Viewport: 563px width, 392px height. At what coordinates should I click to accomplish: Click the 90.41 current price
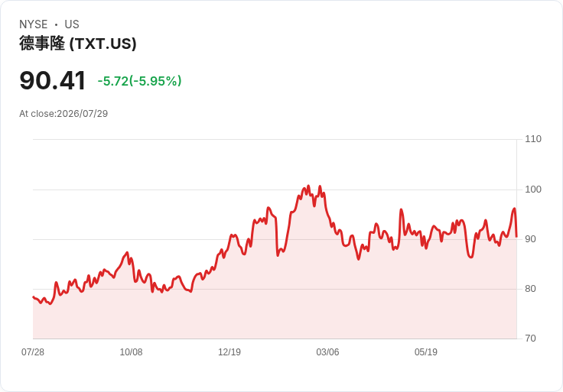click(x=53, y=80)
